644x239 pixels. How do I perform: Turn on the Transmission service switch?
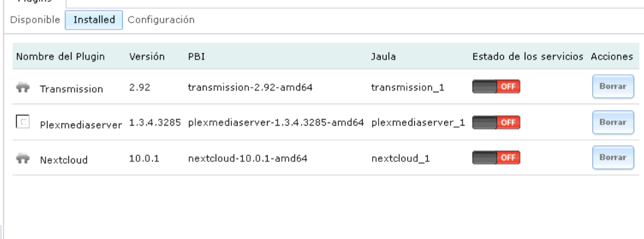point(496,88)
